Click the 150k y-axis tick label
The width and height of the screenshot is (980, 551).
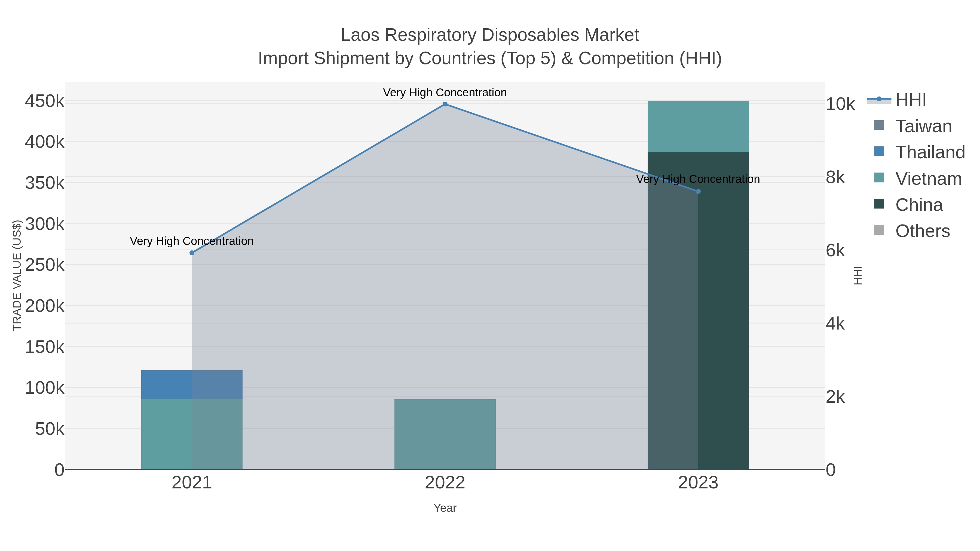coord(45,347)
